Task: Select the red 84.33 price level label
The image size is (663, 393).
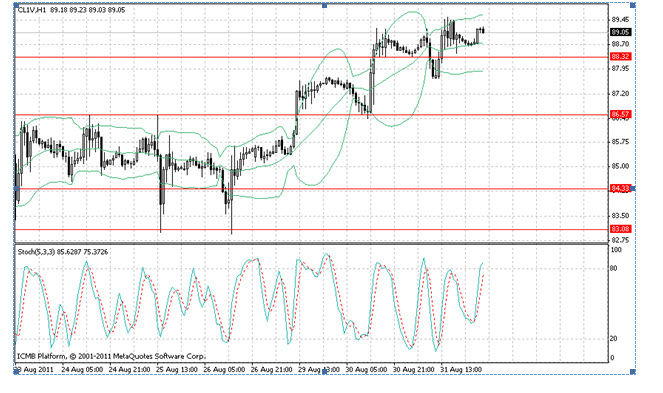Action: click(620, 188)
